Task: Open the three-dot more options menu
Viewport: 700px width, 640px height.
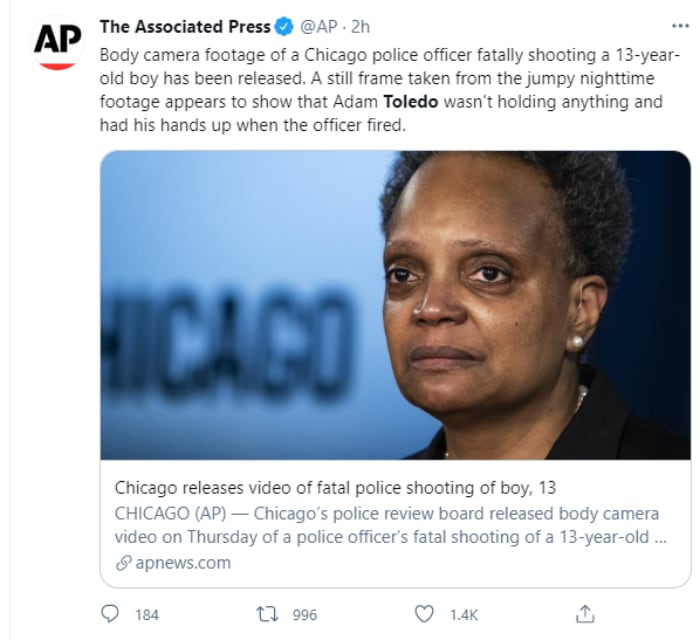Action: [680, 26]
